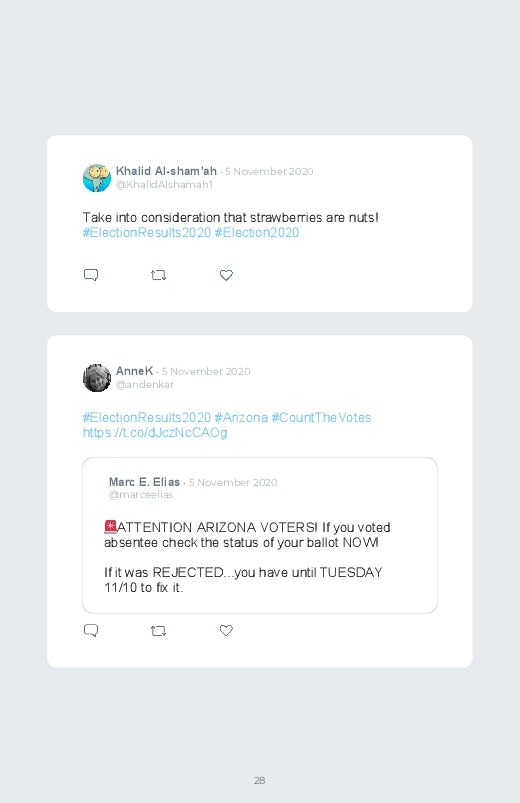Retweet Khalid Al-sham'ah's strawberries tweet
The height and width of the screenshot is (803, 520).
click(158, 275)
